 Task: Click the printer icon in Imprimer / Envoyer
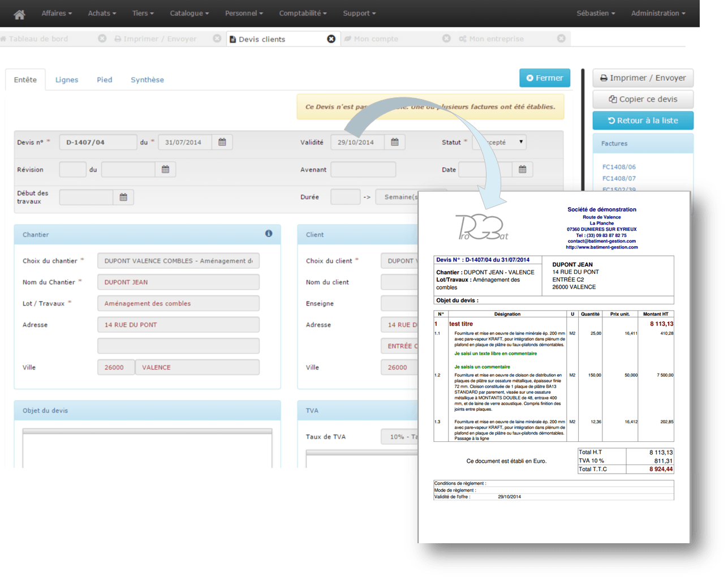point(605,78)
